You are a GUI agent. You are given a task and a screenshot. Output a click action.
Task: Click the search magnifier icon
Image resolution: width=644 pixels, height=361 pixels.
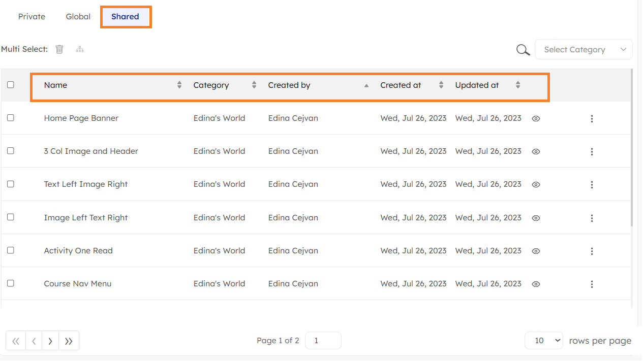[523, 50]
